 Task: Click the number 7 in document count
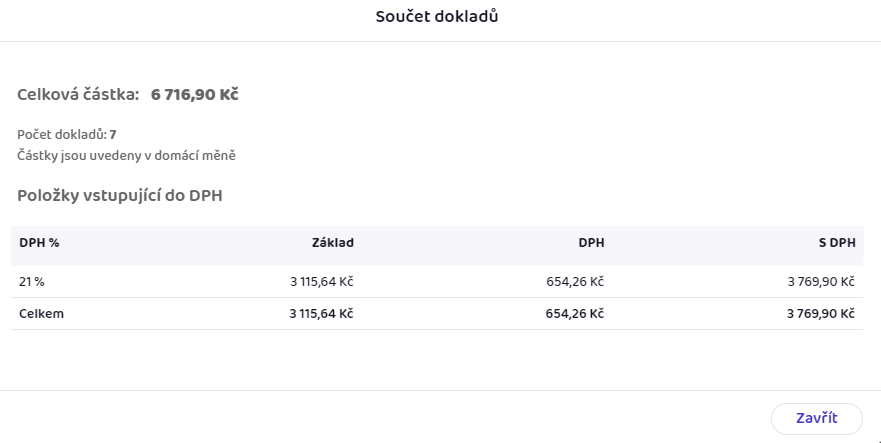(113, 134)
